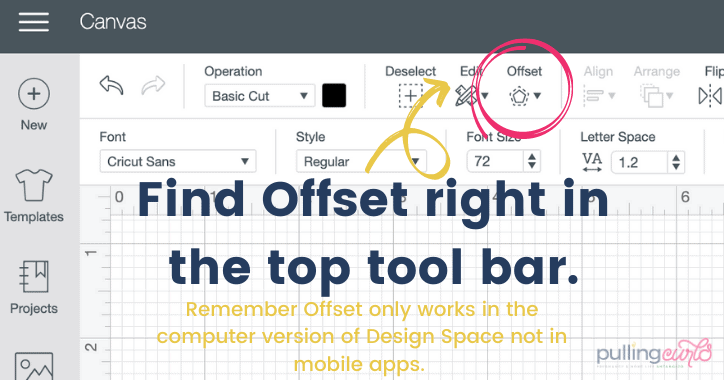Screen dimensions: 724x380
Task: Undo the last action
Action: click(x=111, y=85)
